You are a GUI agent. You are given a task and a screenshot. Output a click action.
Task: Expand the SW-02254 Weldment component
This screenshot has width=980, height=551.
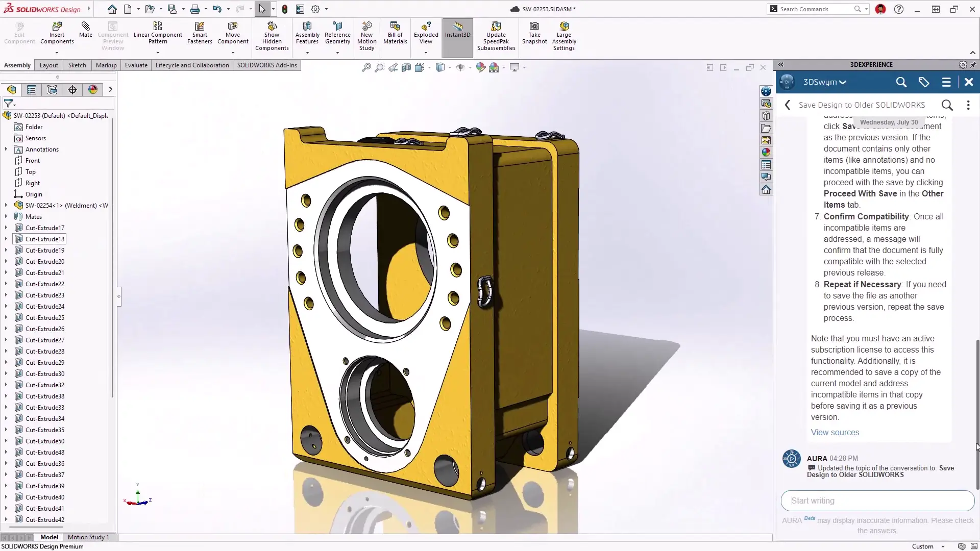pyautogui.click(x=6, y=205)
